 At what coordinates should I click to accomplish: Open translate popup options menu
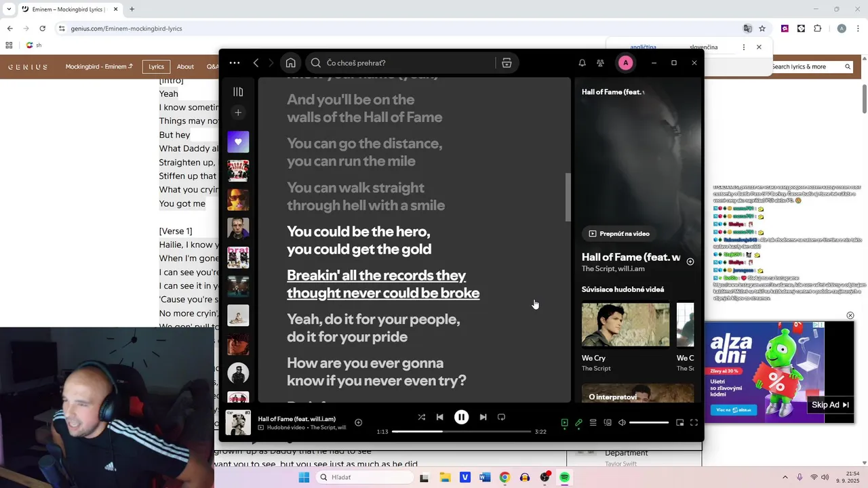pyautogui.click(x=744, y=47)
